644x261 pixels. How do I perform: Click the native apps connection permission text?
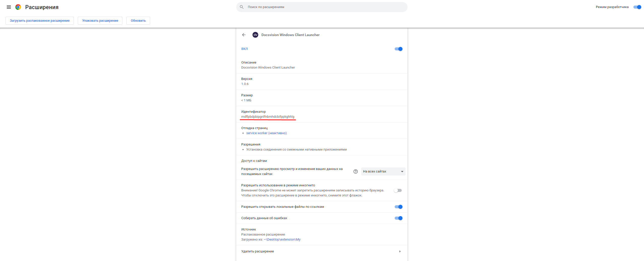point(296,150)
